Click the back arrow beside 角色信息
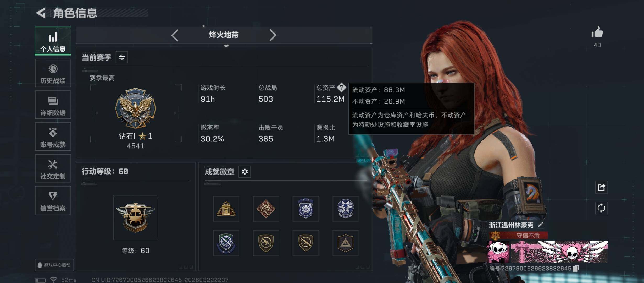The image size is (644, 283). pyautogui.click(x=41, y=13)
